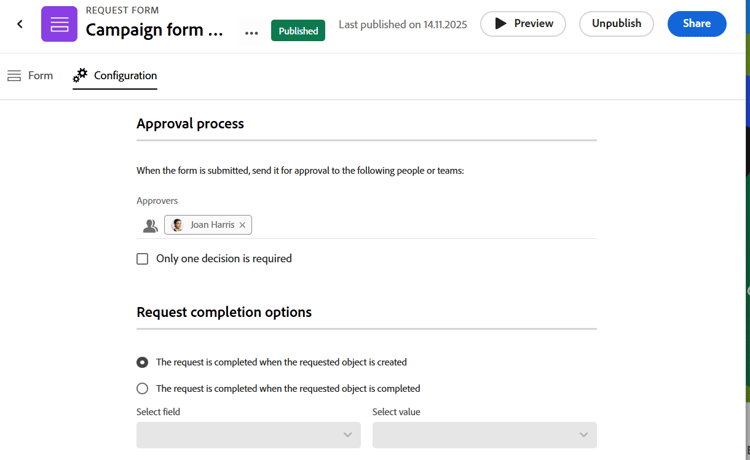Select request completed when object is completed
The image size is (750, 460).
(x=142, y=388)
